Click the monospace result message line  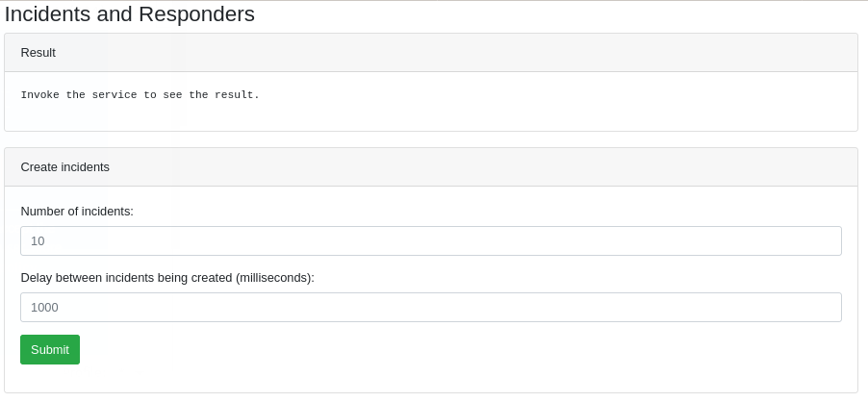[x=140, y=95]
